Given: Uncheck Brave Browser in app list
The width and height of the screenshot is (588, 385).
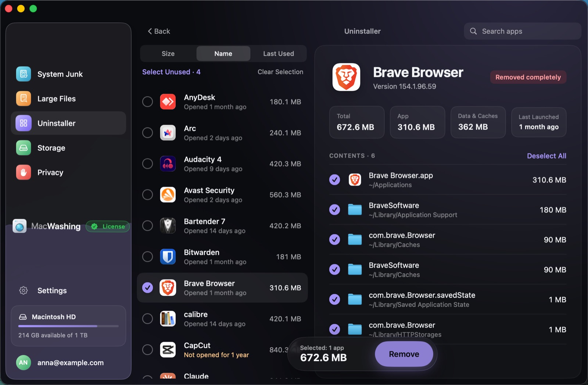Looking at the screenshot, I should (x=147, y=288).
